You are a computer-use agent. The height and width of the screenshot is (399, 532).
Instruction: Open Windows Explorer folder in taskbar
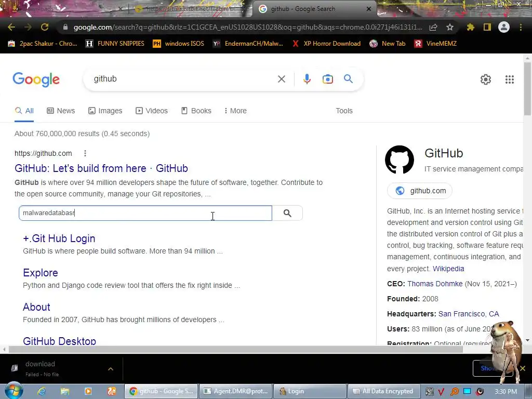click(65, 391)
